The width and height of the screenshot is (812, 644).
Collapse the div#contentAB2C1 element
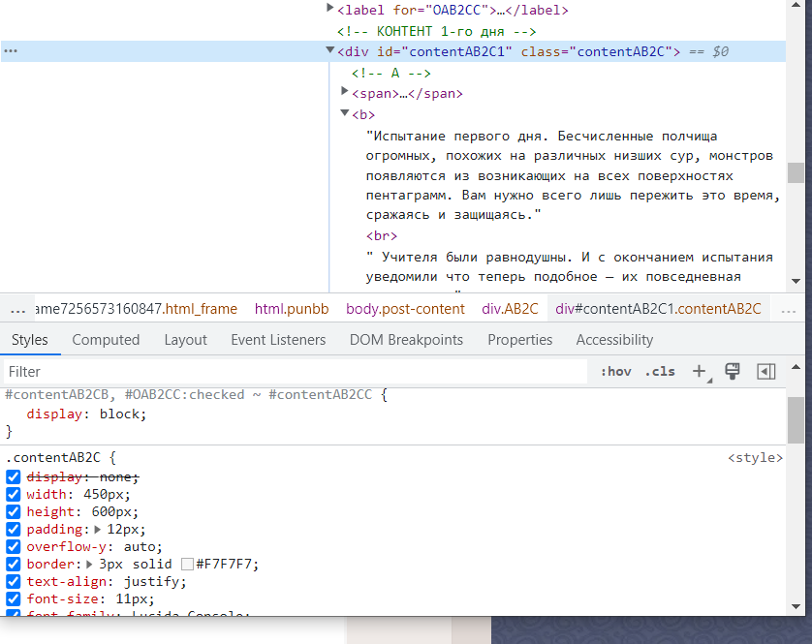coord(330,51)
